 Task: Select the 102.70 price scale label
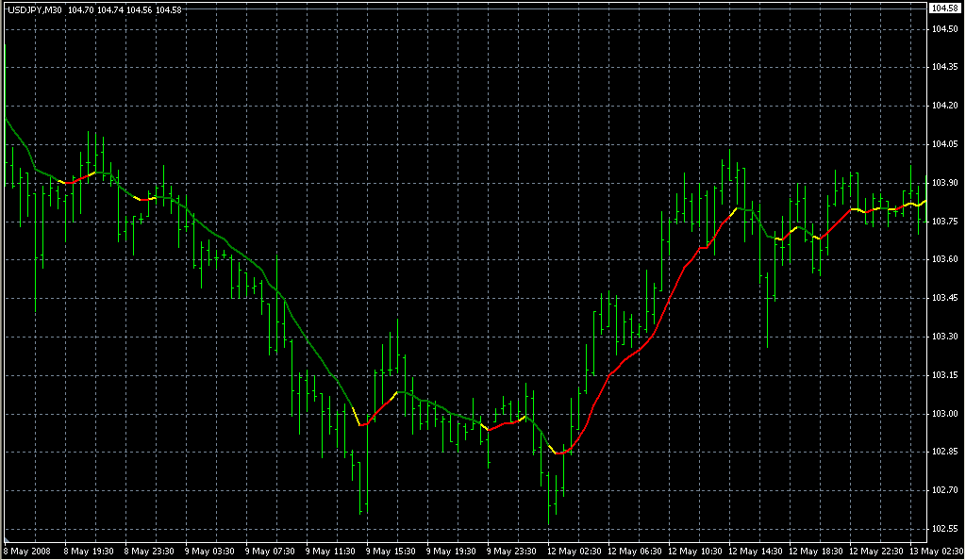944,490
